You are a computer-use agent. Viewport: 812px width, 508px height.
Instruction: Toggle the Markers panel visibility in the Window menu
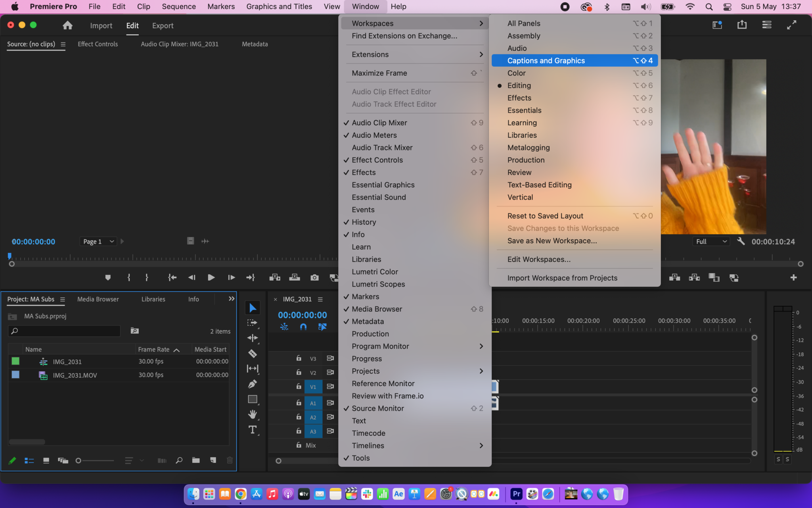[365, 296]
